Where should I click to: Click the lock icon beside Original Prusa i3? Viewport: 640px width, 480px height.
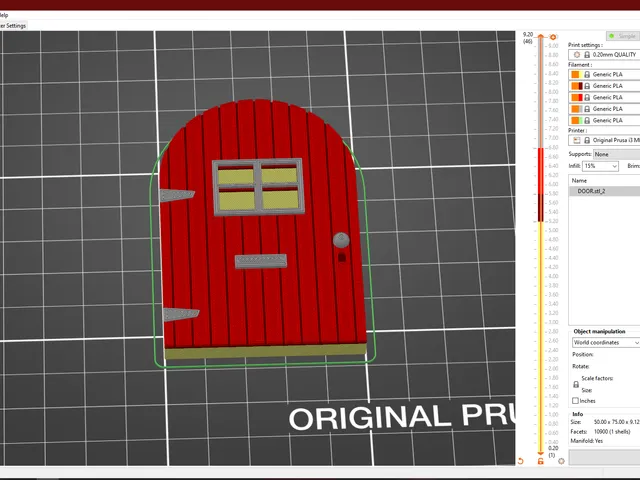(x=587, y=140)
